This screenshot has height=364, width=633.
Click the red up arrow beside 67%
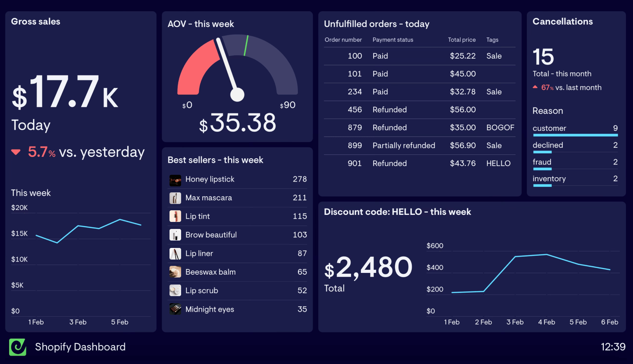pos(535,87)
